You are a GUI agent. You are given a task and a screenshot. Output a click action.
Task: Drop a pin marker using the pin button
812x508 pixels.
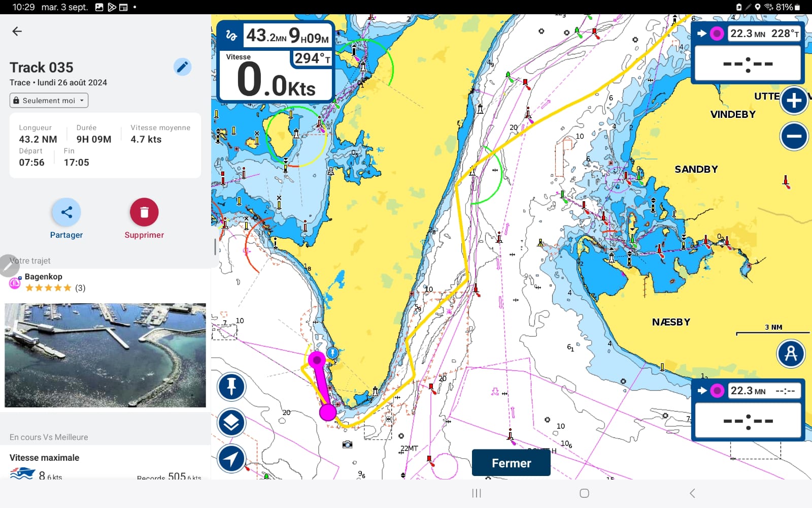[231, 387]
